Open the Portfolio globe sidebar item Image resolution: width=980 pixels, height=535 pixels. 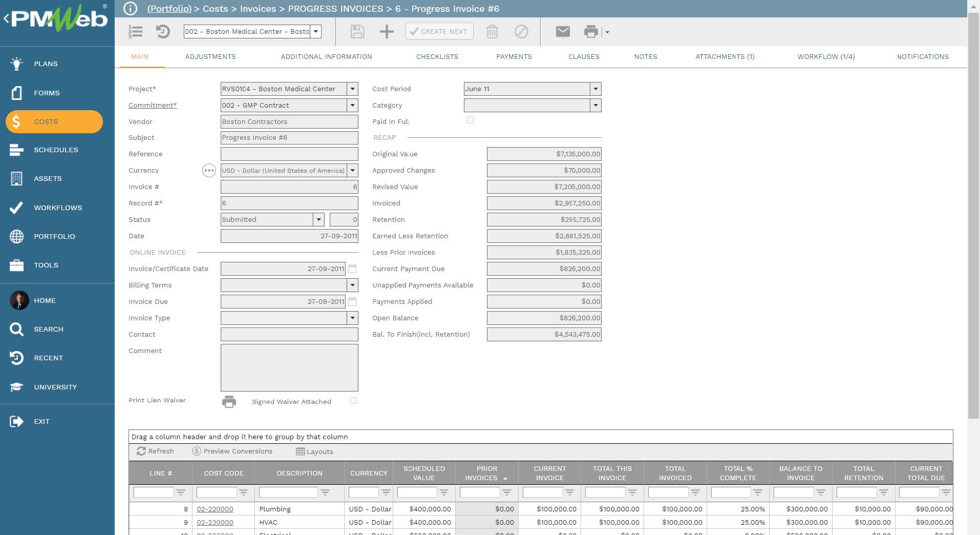(16, 236)
